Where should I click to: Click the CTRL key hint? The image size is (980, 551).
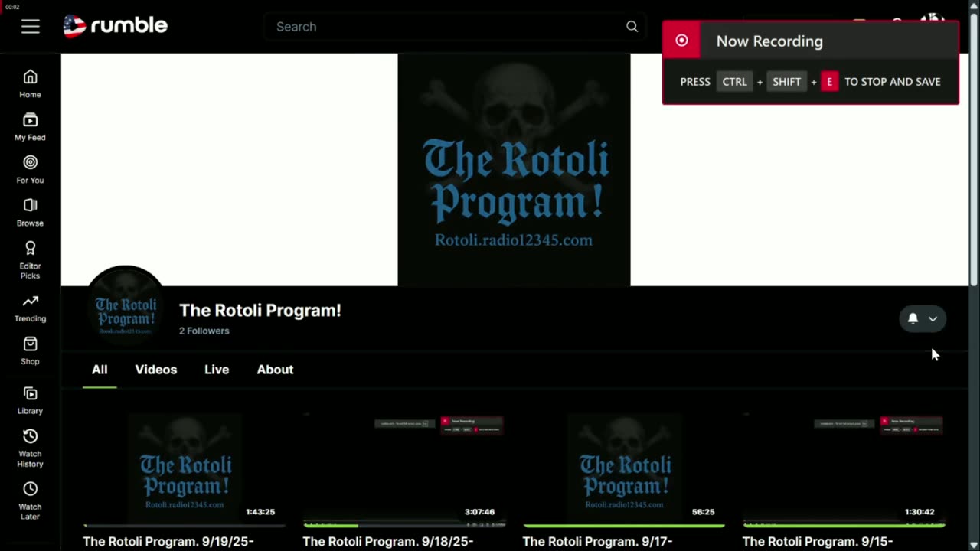pyautogui.click(x=734, y=82)
